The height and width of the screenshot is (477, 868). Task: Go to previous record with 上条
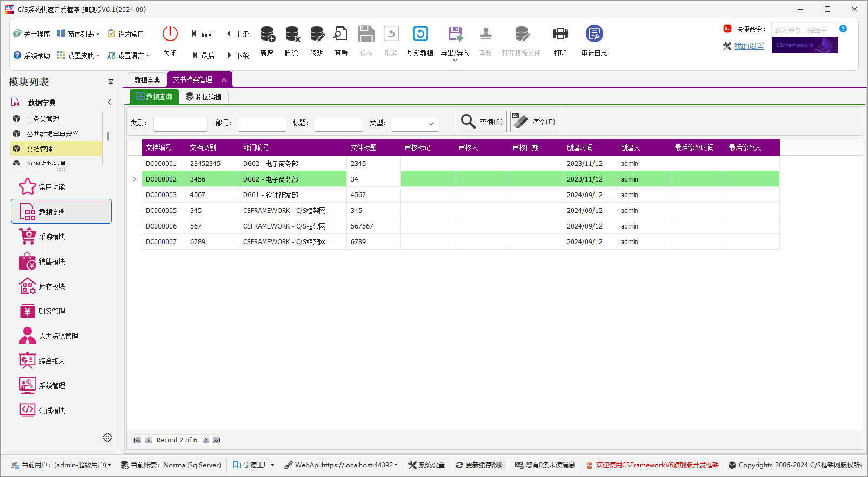pyautogui.click(x=238, y=34)
